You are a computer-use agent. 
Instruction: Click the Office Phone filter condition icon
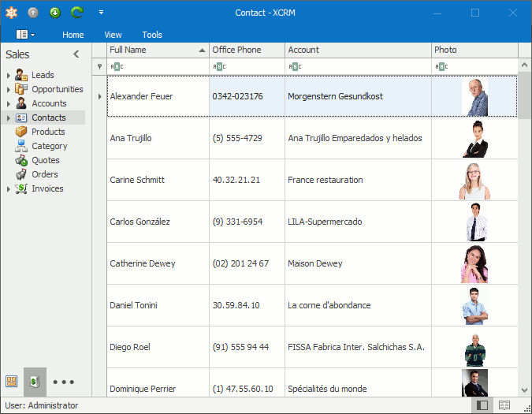pos(219,66)
